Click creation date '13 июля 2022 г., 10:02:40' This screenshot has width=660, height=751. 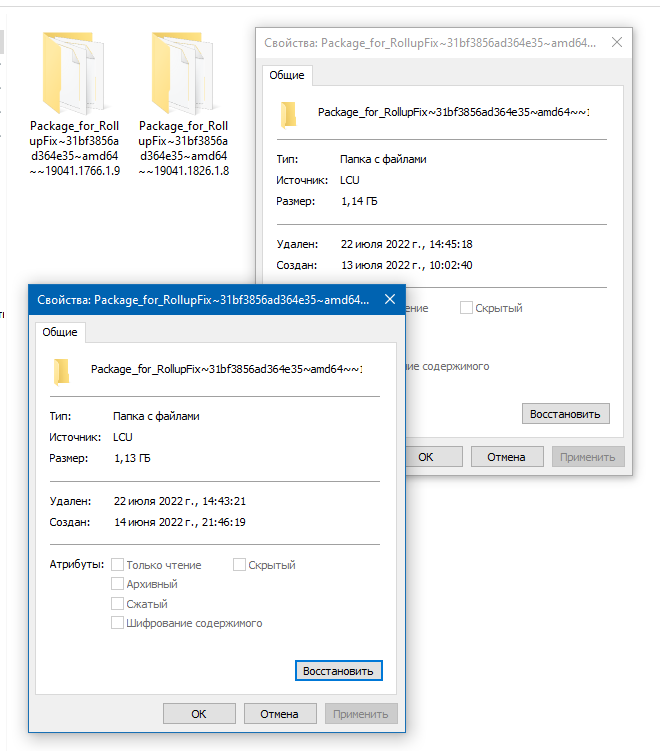[407, 265]
